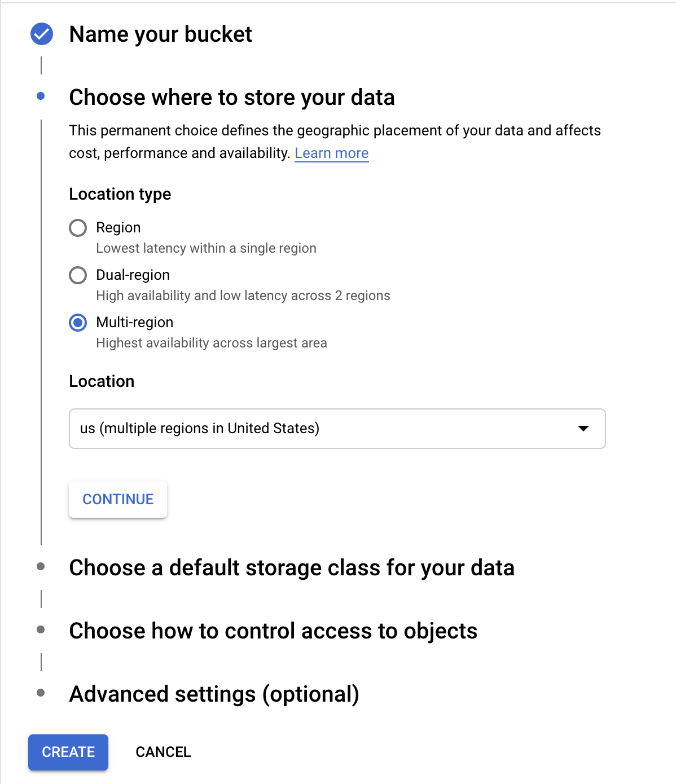The width and height of the screenshot is (676, 784).
Task: Click 'Lowest latency within a single region' description
Action: coord(206,248)
